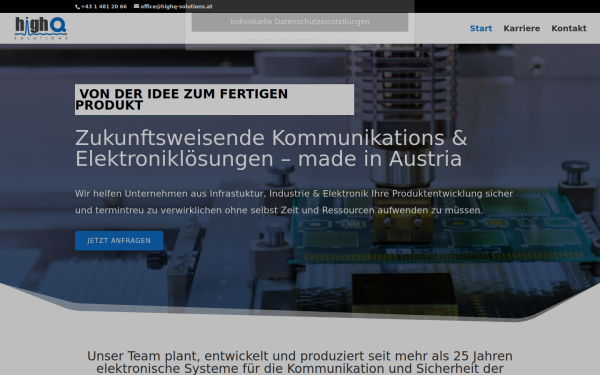Image resolution: width=600 pixels, height=375 pixels.
Task: Call phone number +43 1 481 20 66
Action: click(104, 7)
